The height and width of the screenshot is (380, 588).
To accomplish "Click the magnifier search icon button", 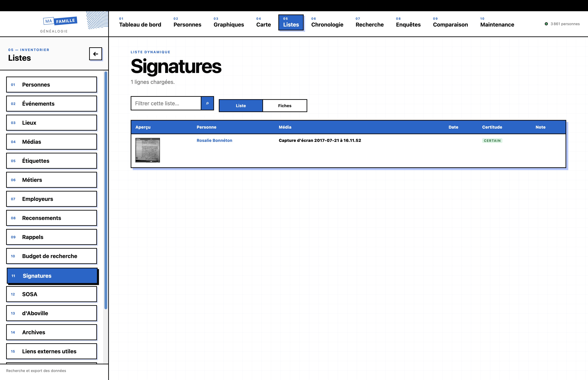I will click(x=207, y=103).
